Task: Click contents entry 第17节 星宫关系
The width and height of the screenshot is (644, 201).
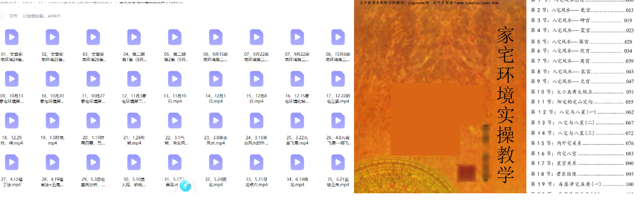Action: pyautogui.click(x=582, y=164)
